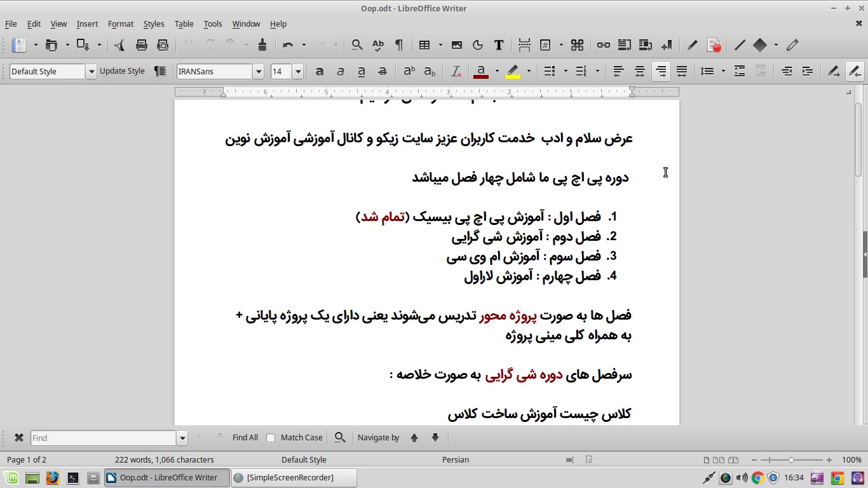Click the Insert Hyperlink icon
This screenshot has height=488, width=868.
pos(603,45)
